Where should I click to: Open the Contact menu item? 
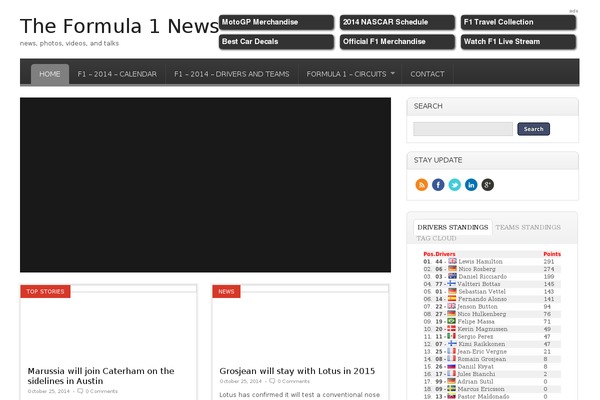tap(427, 74)
